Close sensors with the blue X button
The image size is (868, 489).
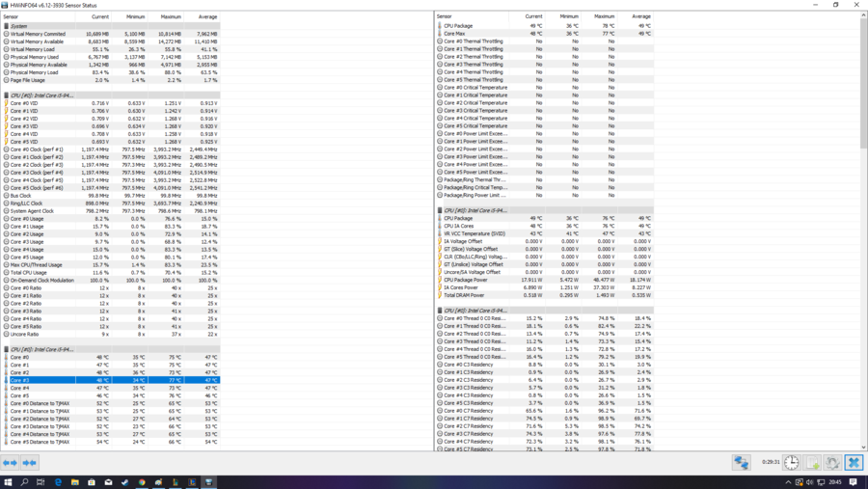pos(854,462)
